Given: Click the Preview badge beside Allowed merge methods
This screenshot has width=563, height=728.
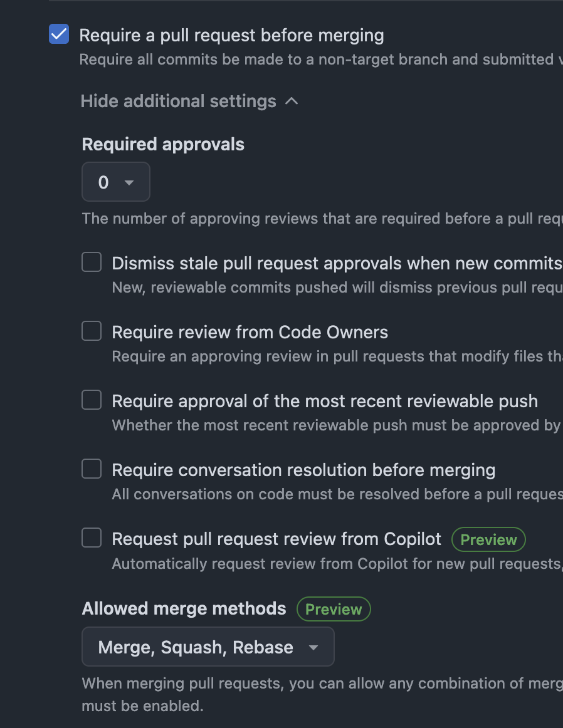Looking at the screenshot, I should click(334, 609).
